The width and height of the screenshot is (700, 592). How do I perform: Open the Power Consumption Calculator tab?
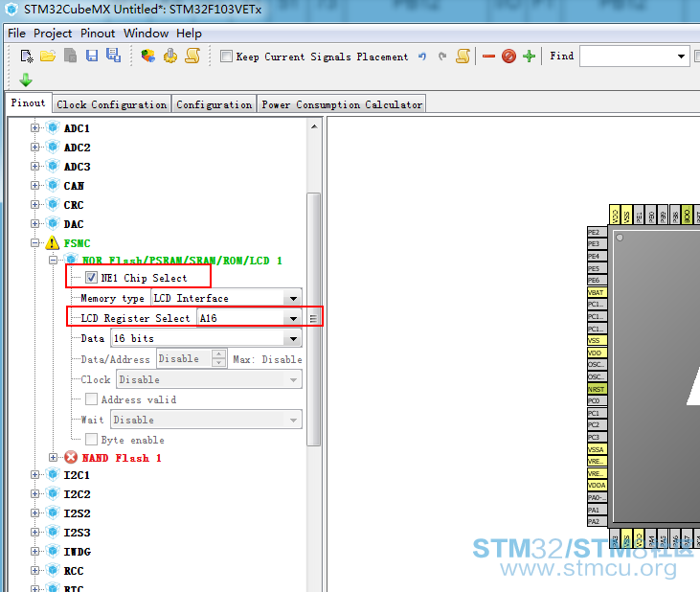click(342, 104)
